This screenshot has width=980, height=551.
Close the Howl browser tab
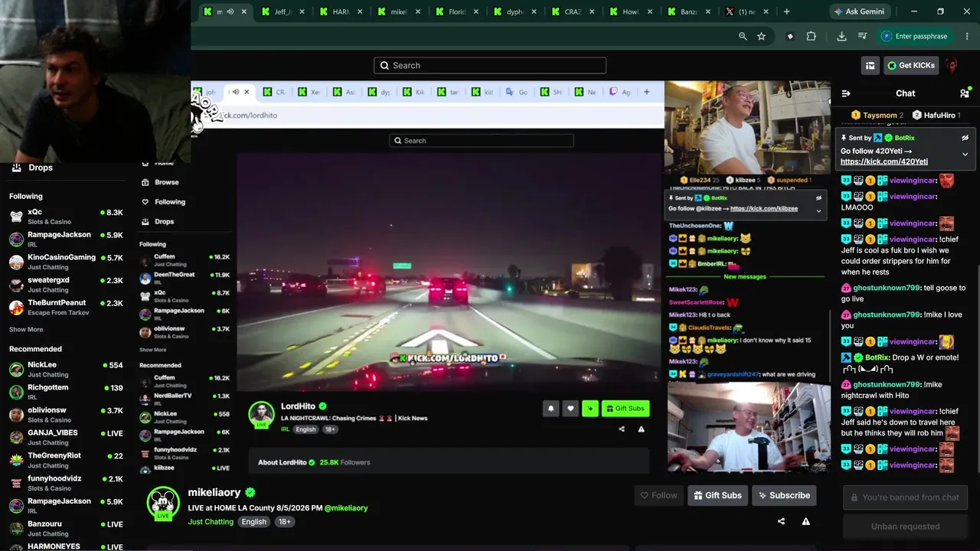point(650,11)
